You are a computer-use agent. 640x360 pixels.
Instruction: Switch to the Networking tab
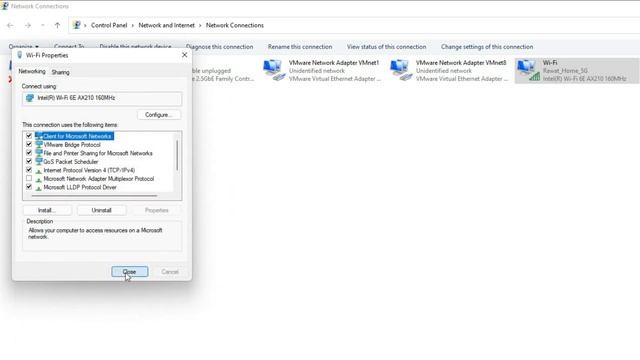tap(32, 71)
